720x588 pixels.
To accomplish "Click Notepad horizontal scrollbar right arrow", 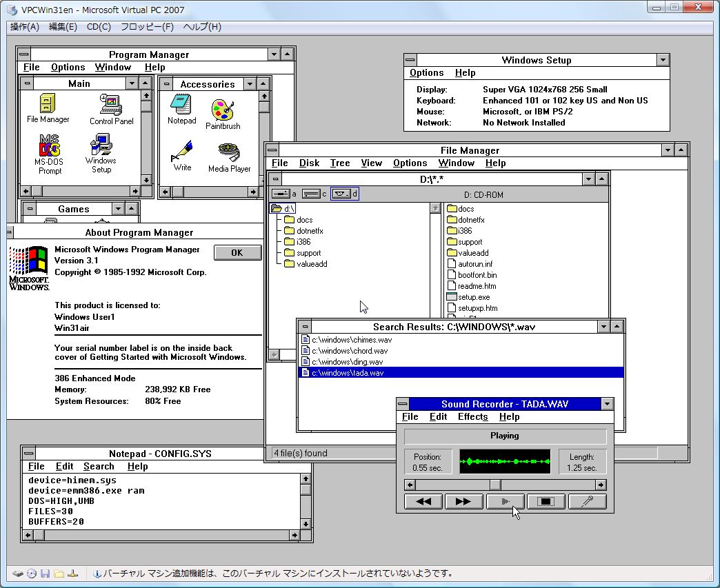I will point(294,535).
